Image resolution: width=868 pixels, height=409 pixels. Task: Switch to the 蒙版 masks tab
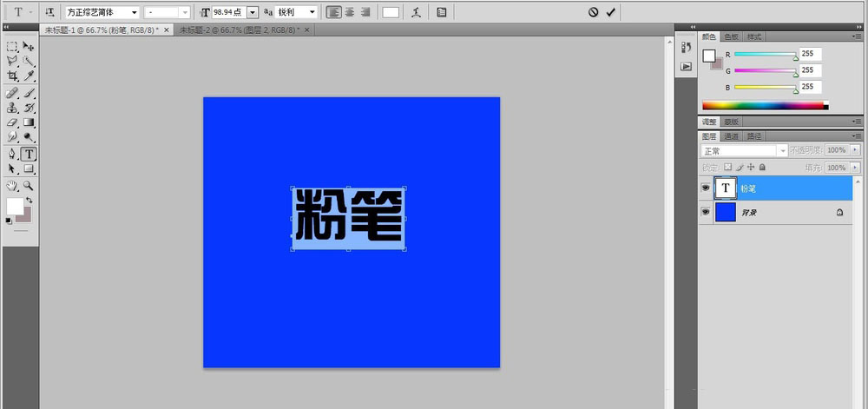731,122
